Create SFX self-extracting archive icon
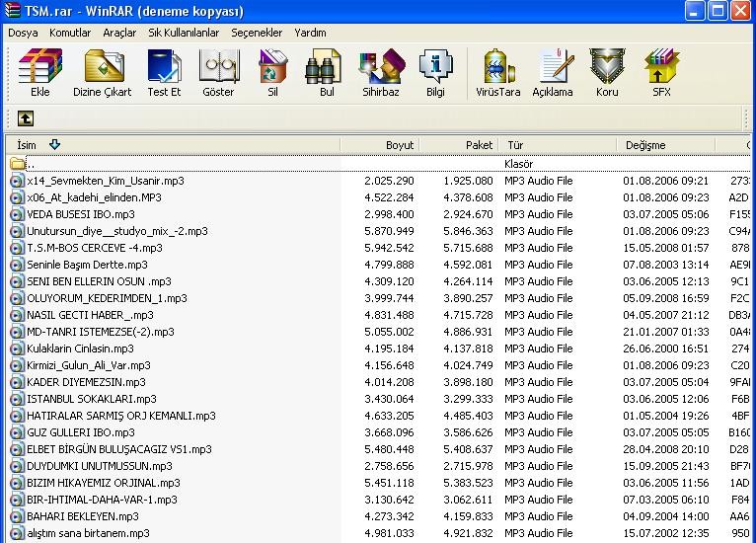 661,72
